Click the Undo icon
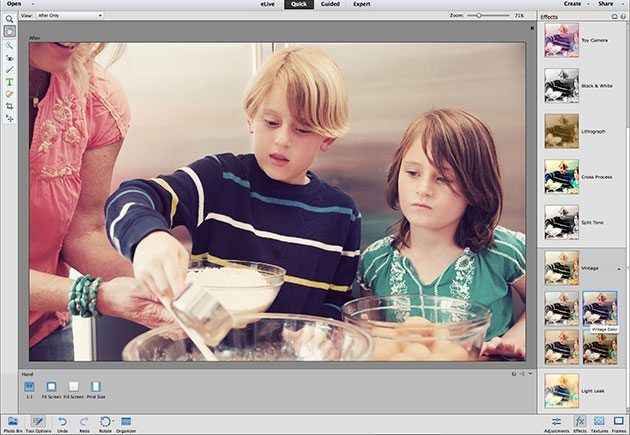 61,422
